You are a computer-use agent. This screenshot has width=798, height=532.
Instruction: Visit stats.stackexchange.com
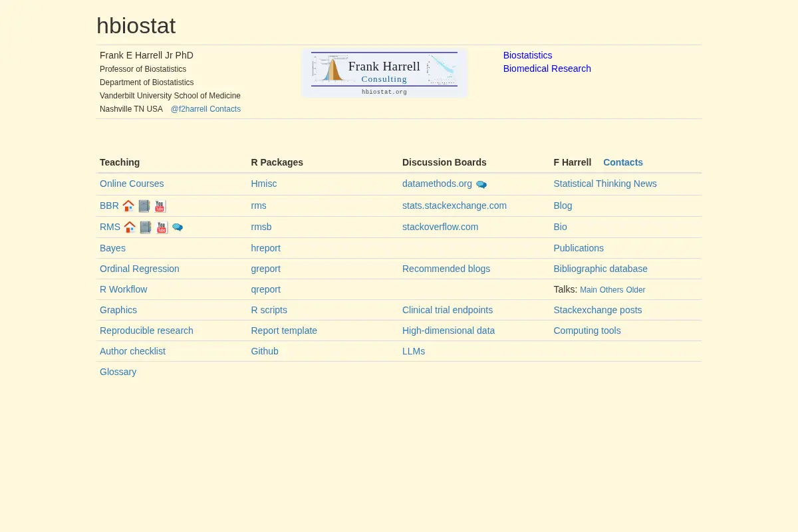pos(454,205)
